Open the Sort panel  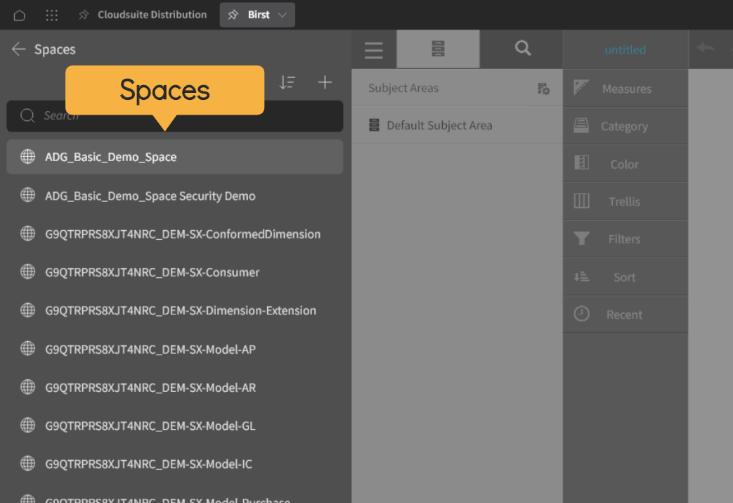(x=625, y=277)
